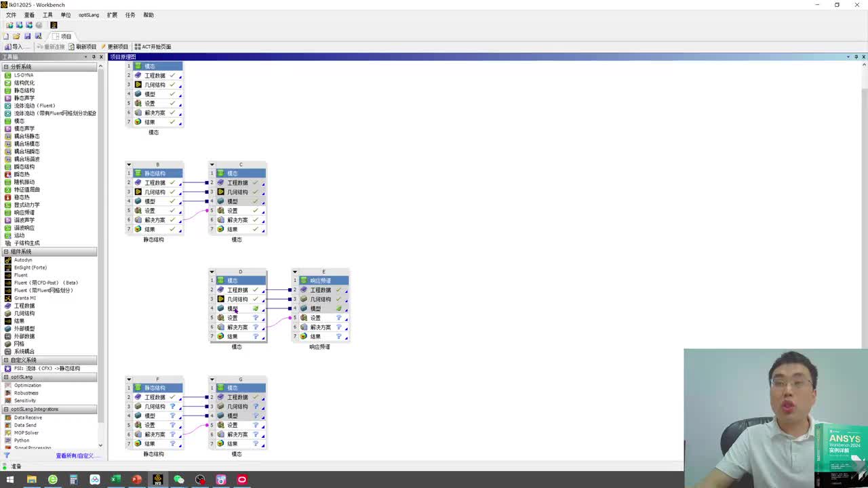The width and height of the screenshot is (868, 488).
Task: Click the new project icon
Action: tap(6, 36)
